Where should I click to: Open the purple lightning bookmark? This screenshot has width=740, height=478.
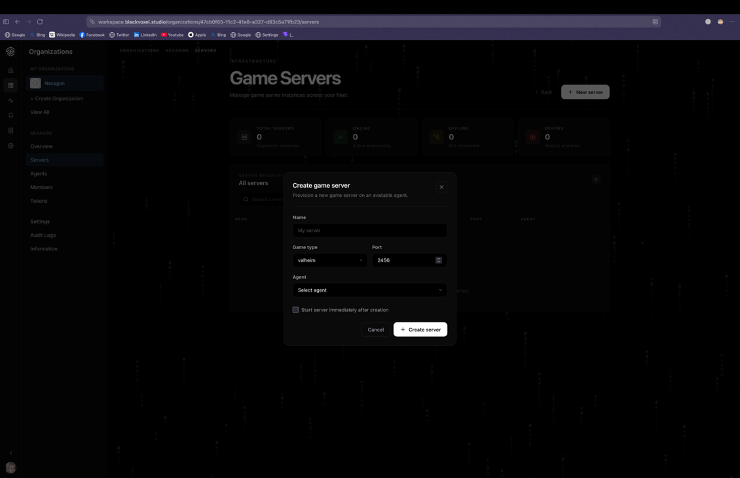(x=288, y=35)
